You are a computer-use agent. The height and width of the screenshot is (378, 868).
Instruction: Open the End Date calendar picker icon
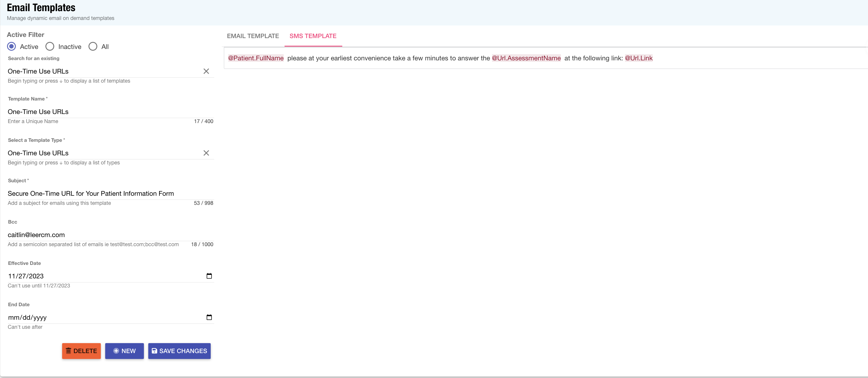[209, 317]
